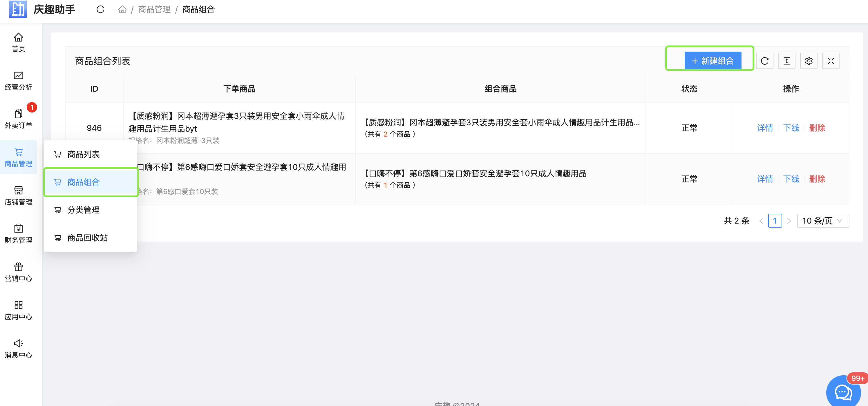Open 经营分析 from the sidebar
The image size is (868, 406).
[19, 81]
